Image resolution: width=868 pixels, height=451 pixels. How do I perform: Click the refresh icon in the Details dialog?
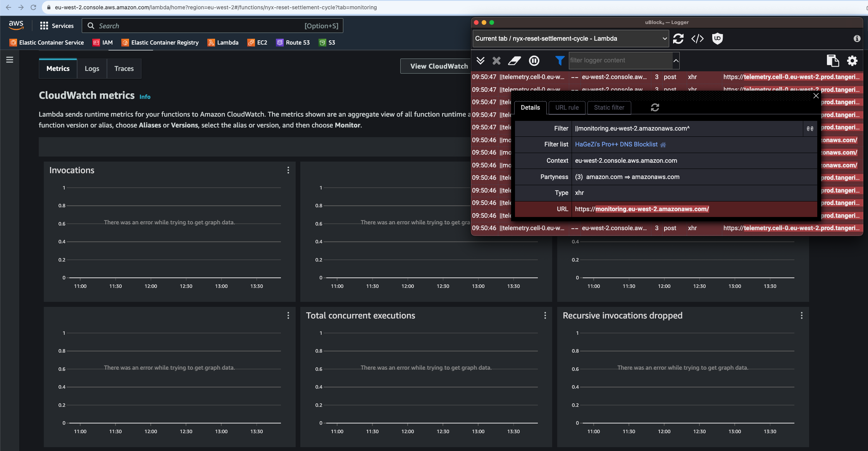tap(654, 107)
